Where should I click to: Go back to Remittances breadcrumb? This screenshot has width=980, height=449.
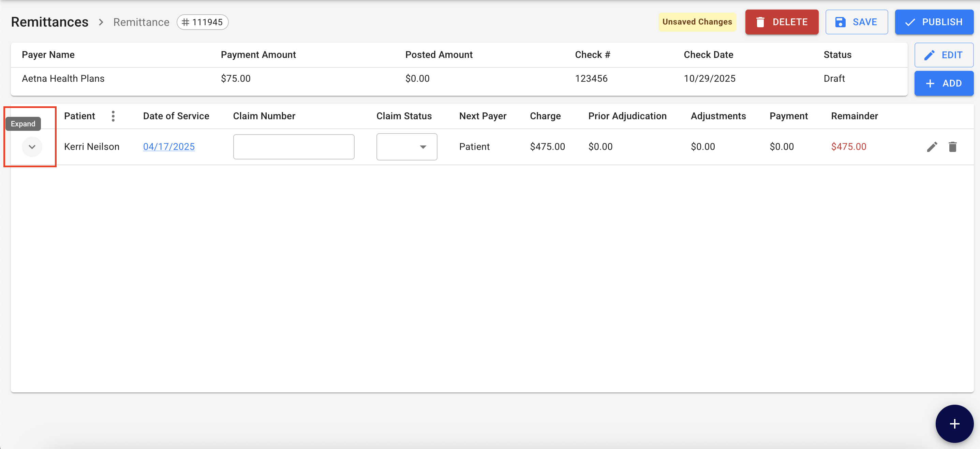50,22
